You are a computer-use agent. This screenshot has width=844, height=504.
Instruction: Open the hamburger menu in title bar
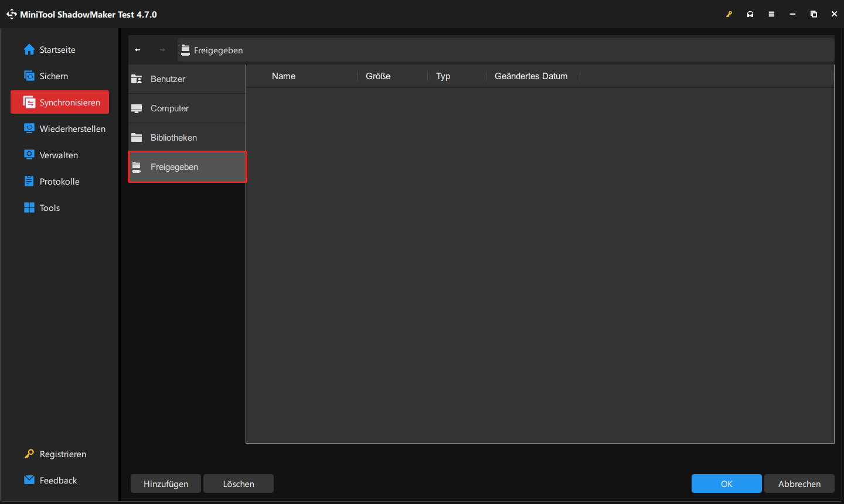771,14
